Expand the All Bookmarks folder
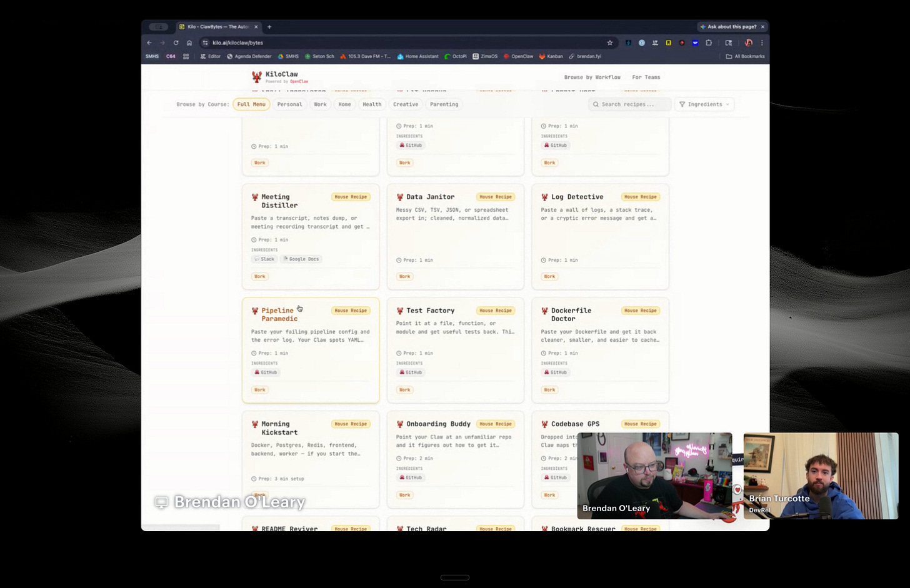Viewport: 910px width, 588px height. point(745,56)
